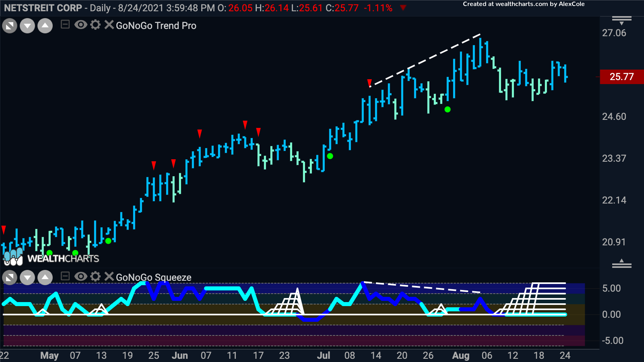Open GoNoGo Trend Pro settings gear
Viewport: 644px width, 362px height.
click(x=95, y=25)
